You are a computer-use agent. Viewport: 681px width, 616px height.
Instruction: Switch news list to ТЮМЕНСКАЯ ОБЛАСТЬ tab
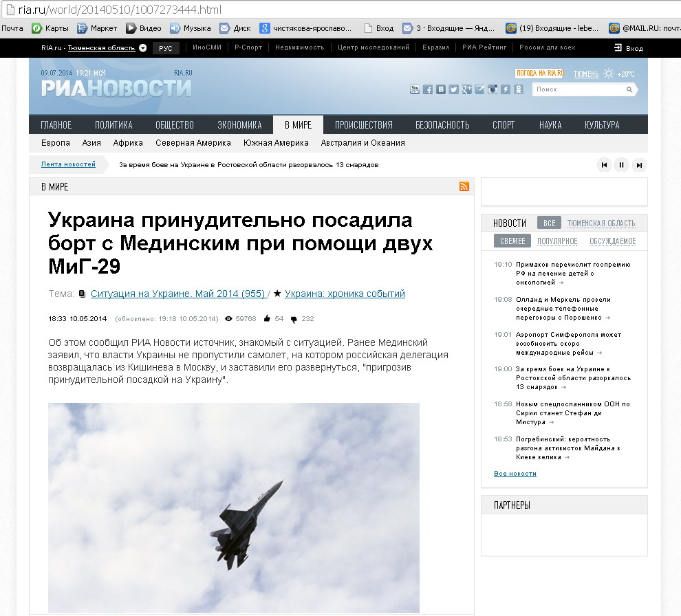(x=601, y=223)
